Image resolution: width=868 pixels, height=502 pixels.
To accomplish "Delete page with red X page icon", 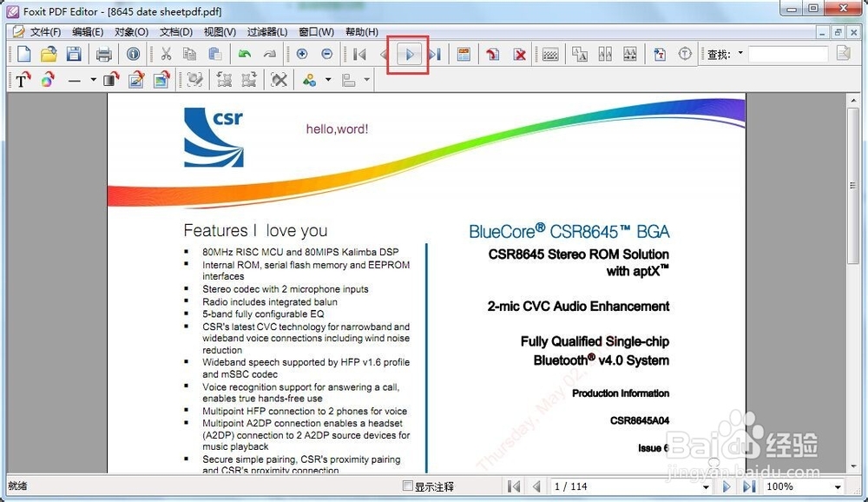I will [x=519, y=55].
